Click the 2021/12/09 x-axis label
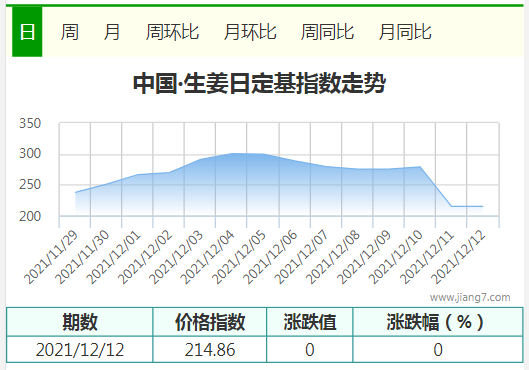Image resolution: width=529 pixels, height=370 pixels. click(x=364, y=257)
